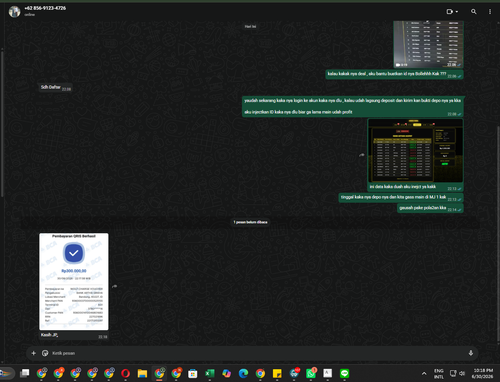Image resolution: width=500 pixels, height=382 pixels.
Task: Forward the QRIS payment receipt message
Action: 115,286
